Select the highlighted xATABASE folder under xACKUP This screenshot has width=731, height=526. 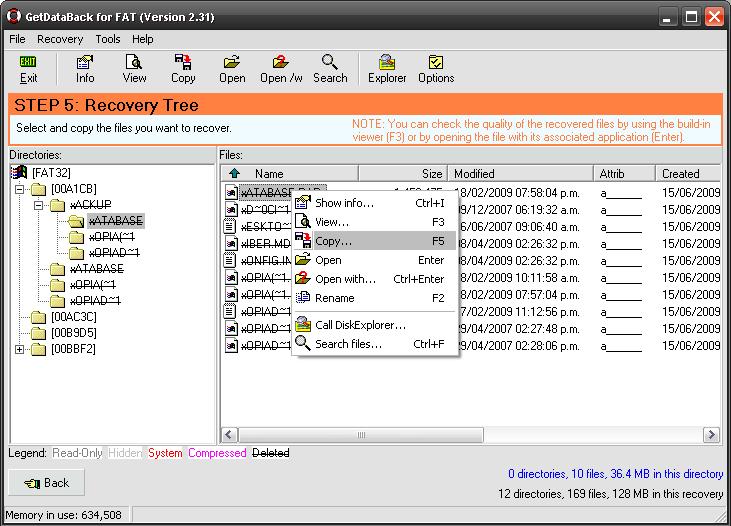click(x=116, y=221)
